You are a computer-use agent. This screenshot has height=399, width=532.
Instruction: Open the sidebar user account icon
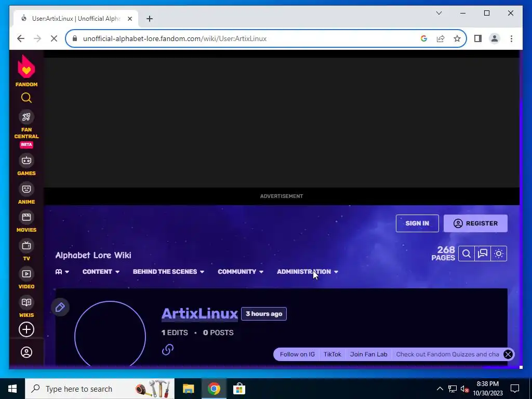(26, 352)
